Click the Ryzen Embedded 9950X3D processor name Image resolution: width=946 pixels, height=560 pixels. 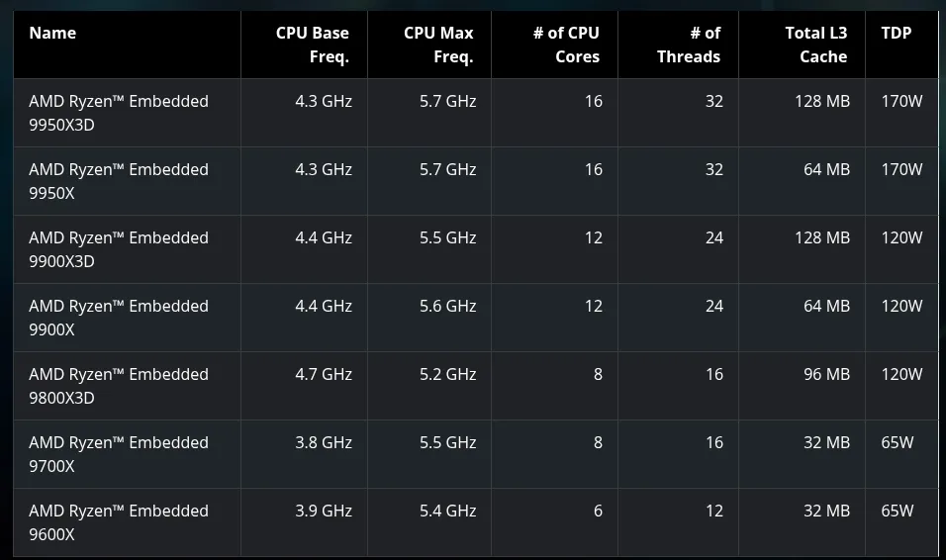click(119, 113)
